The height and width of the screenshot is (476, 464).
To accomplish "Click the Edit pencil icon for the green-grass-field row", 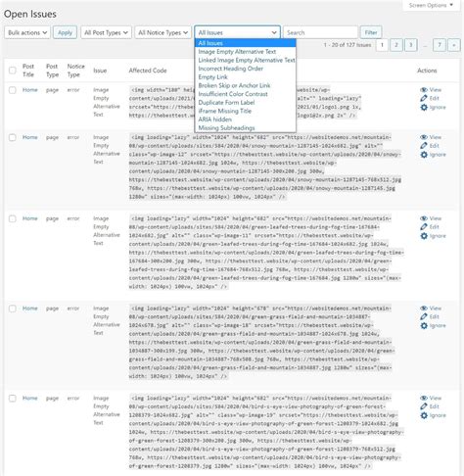I will 424,316.
